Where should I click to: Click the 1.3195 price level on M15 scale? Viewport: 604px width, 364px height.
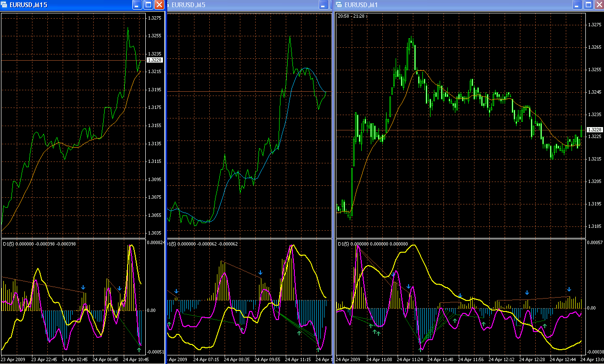154,90
